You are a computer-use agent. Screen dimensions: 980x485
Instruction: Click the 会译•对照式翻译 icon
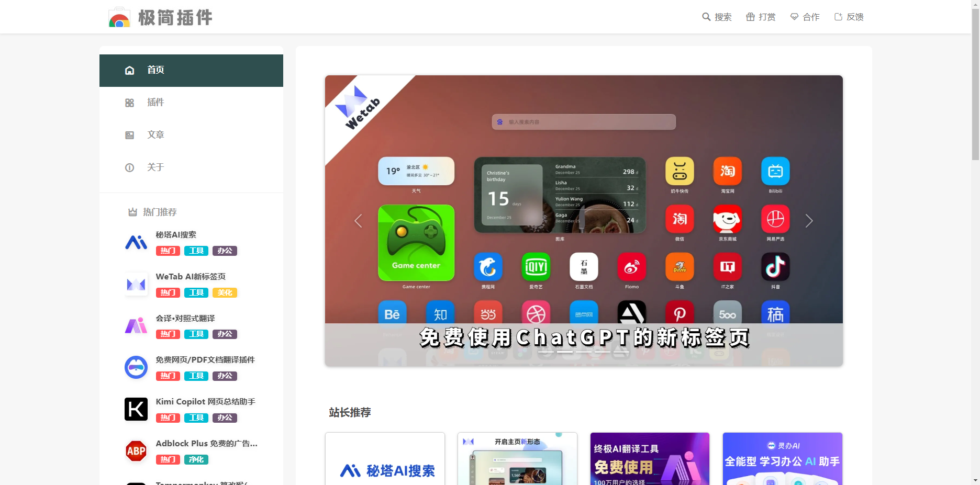click(x=136, y=325)
